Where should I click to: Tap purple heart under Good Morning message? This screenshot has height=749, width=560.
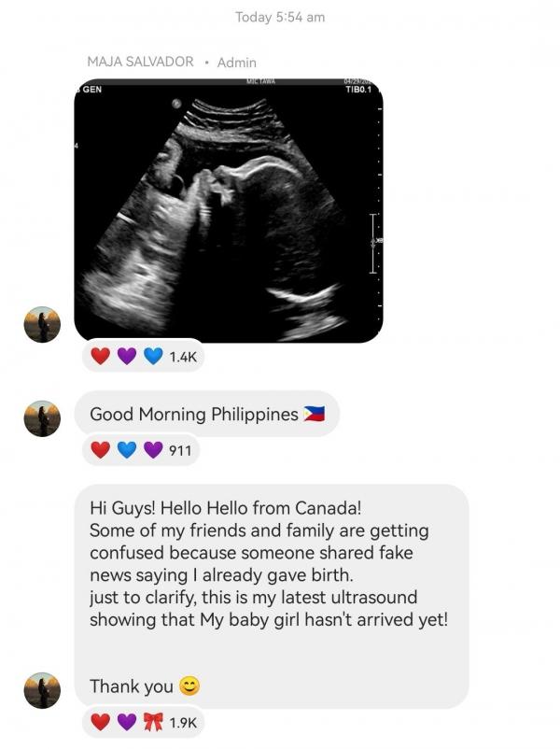[x=153, y=450]
